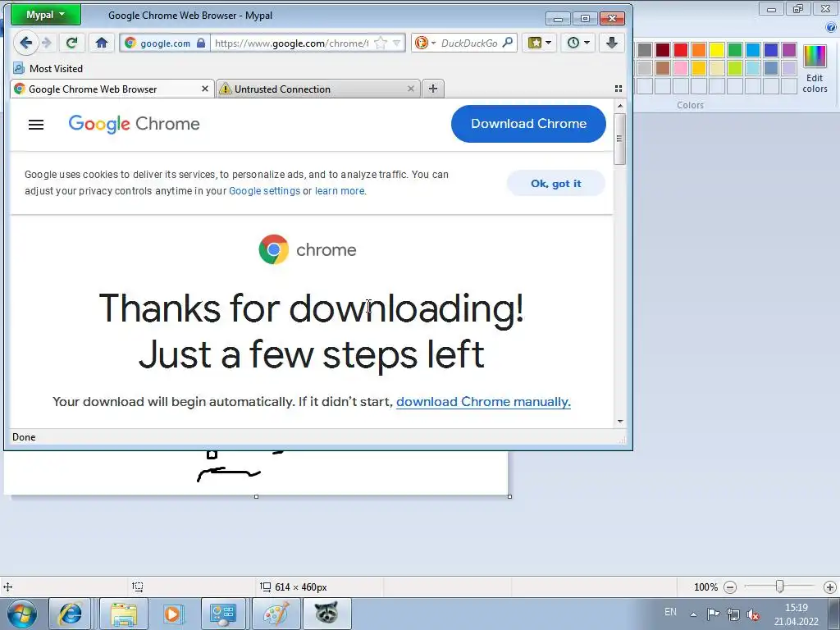
Task: Click the padlock site security icon
Action: [200, 43]
